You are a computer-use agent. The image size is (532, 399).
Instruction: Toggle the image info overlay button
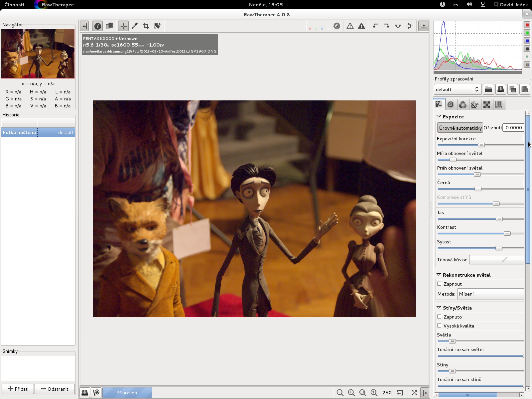[x=97, y=26]
